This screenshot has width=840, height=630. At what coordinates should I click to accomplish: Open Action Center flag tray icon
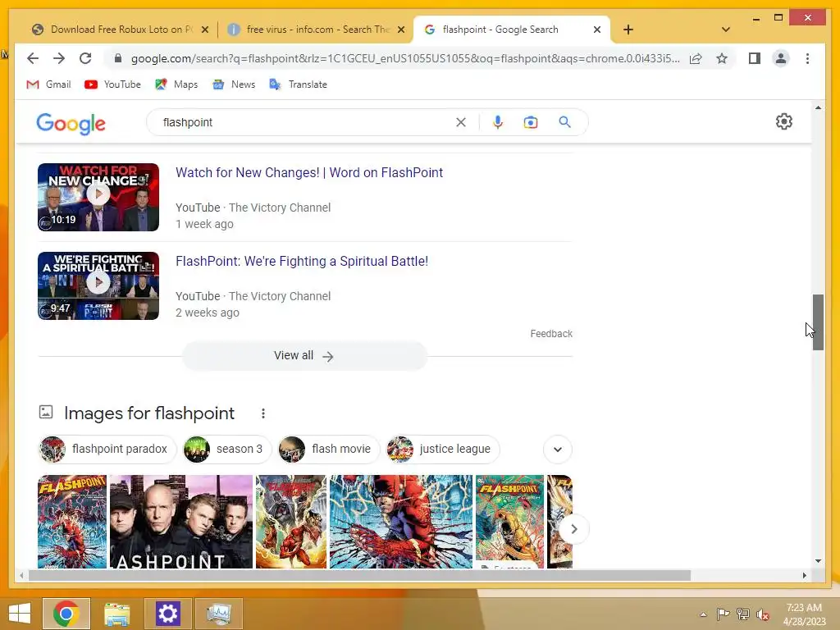coord(723,614)
